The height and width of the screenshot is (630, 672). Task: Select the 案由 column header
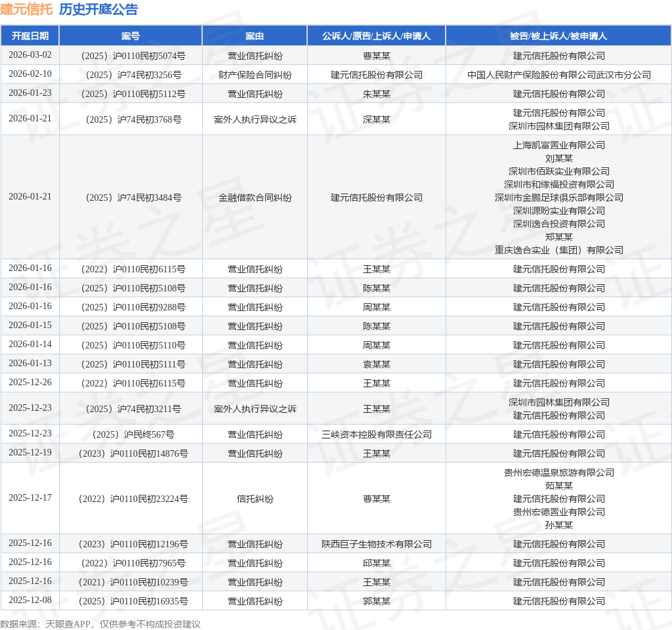click(255, 36)
